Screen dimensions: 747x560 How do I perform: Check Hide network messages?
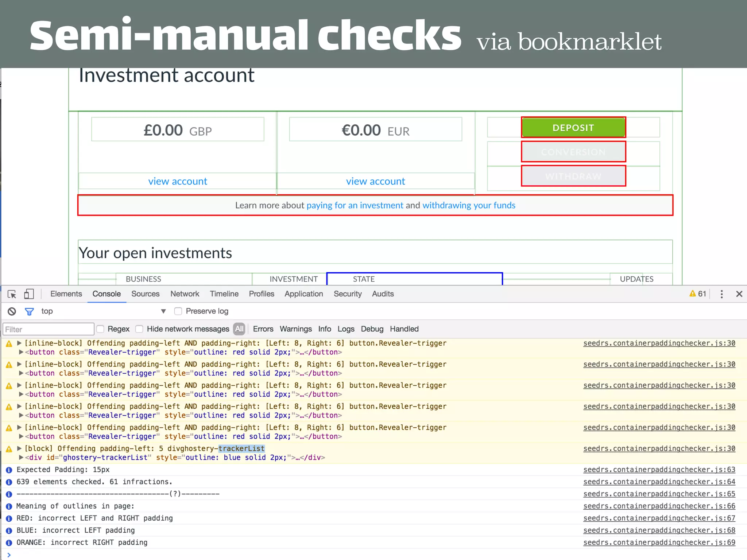(x=139, y=329)
